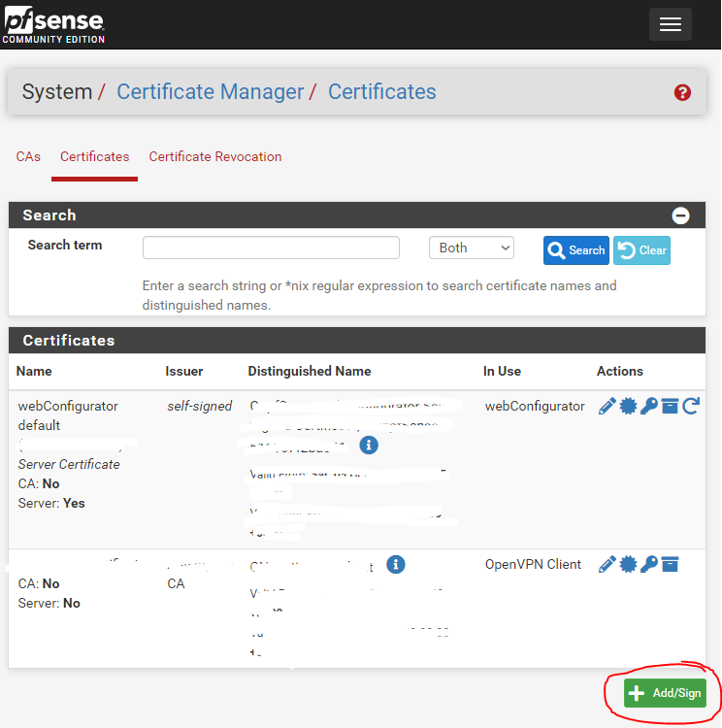
Task: Edit the webConfigurator certificate with the pencil icon
Action: click(x=607, y=406)
